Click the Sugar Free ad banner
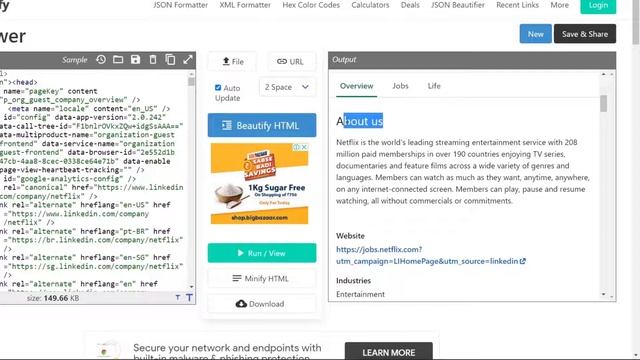The image size is (640, 360). (260, 183)
